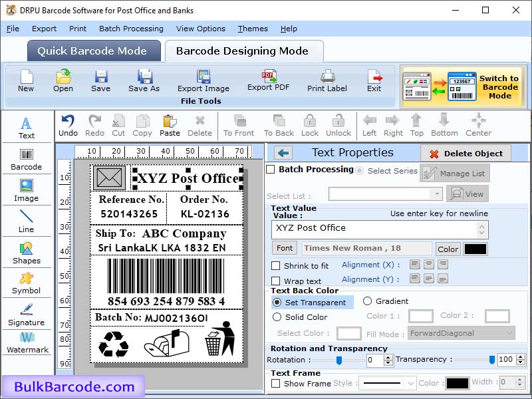Select the Solid Color radio option
The width and height of the screenshot is (532, 399).
point(277,317)
